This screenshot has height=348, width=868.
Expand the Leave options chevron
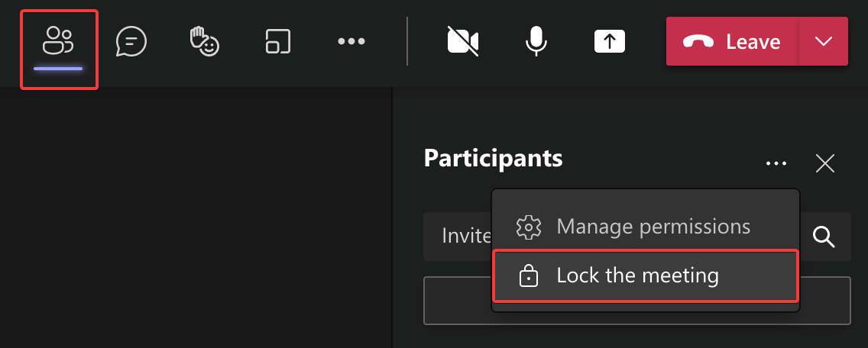click(824, 41)
